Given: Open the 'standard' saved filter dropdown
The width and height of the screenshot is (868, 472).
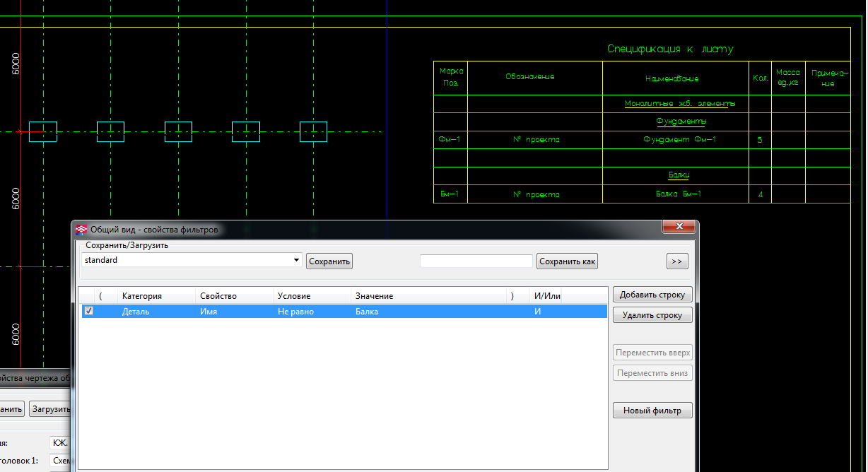Looking at the screenshot, I should 296,260.
